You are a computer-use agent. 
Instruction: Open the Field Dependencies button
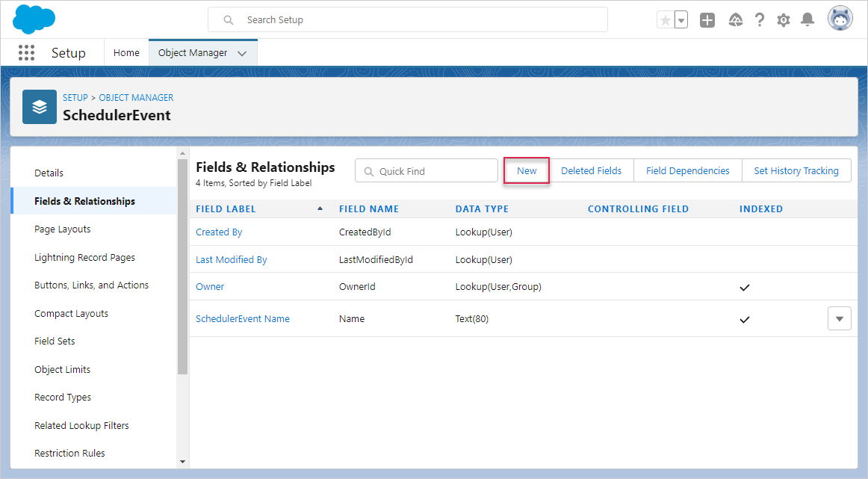click(x=687, y=170)
